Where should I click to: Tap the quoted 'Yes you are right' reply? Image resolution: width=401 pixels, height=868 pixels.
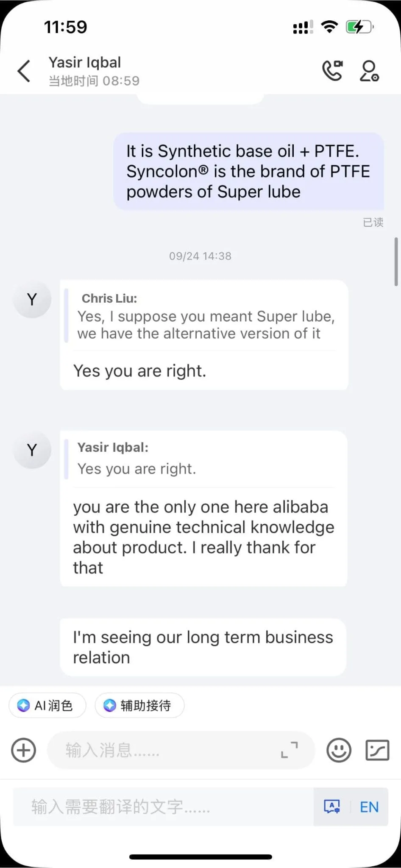tap(203, 459)
